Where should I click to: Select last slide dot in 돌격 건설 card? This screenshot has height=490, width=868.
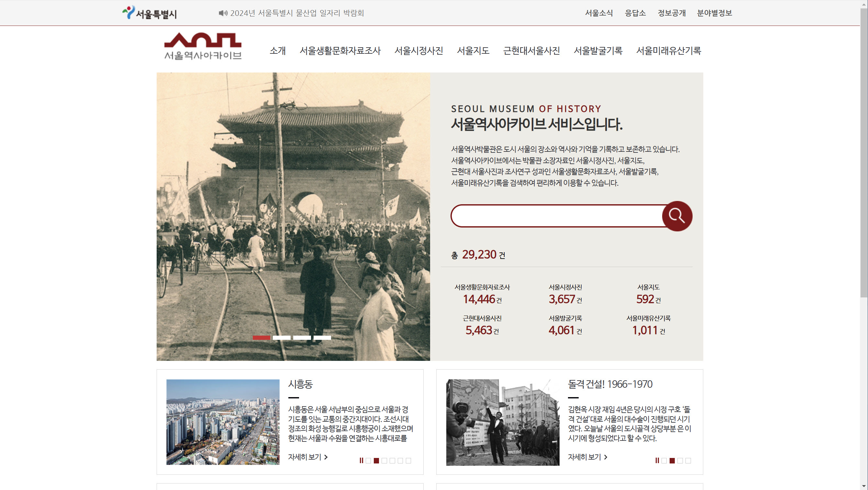[688, 461]
